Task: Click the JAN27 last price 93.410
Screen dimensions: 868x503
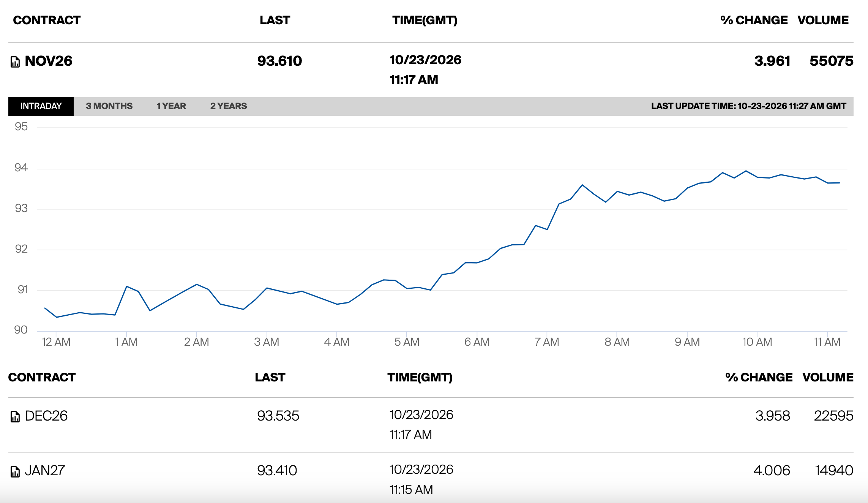Action: [277, 471]
